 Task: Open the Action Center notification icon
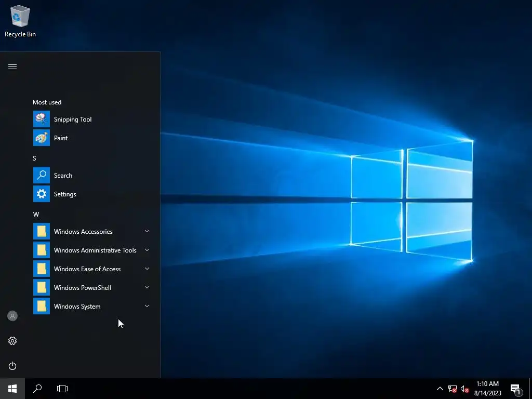point(516,389)
